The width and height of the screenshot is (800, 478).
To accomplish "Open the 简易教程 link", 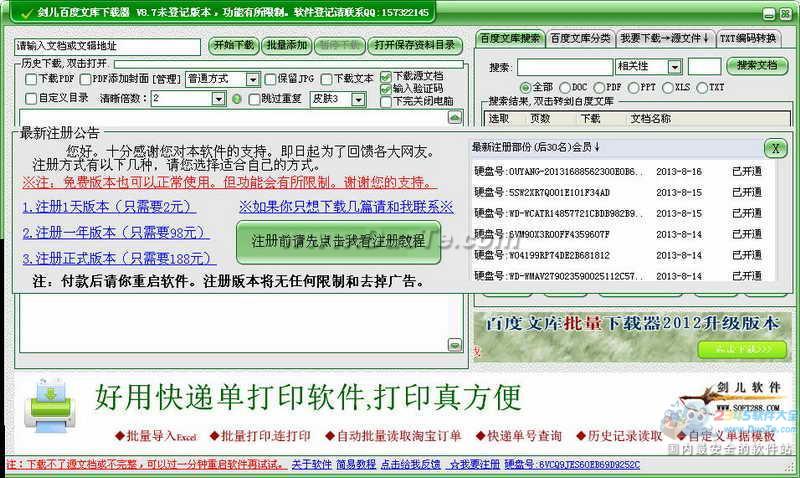I will tap(356, 465).
